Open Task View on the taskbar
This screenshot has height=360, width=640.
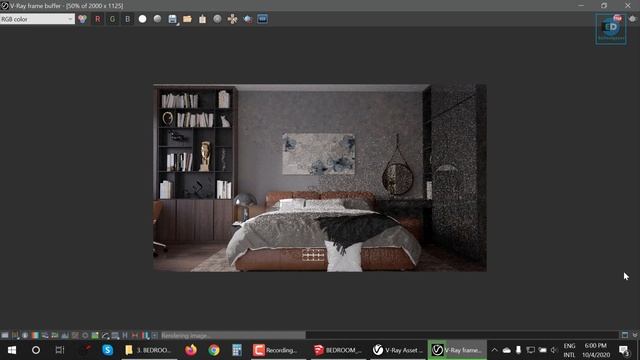click(x=60, y=350)
